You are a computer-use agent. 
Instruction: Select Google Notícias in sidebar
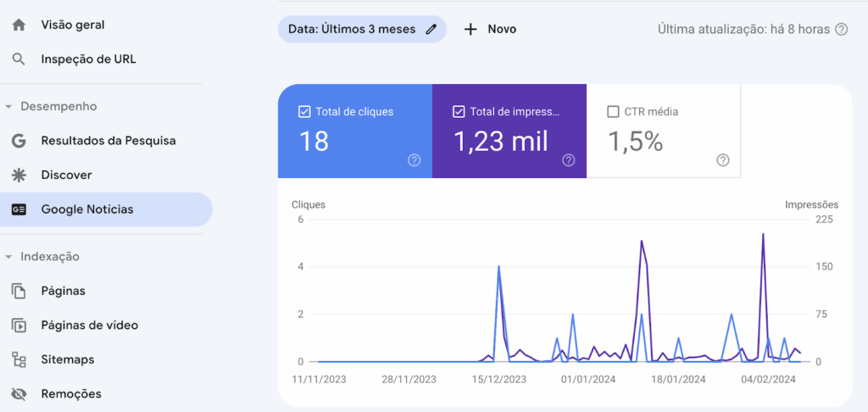tap(87, 209)
